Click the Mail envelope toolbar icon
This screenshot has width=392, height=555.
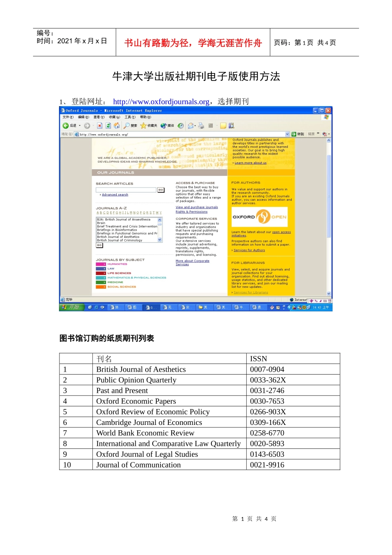[x=191, y=126]
